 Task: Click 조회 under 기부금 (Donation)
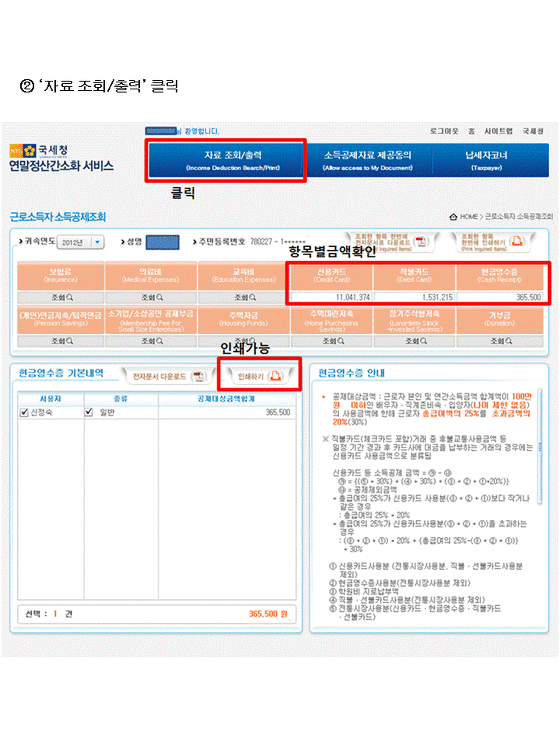click(500, 341)
